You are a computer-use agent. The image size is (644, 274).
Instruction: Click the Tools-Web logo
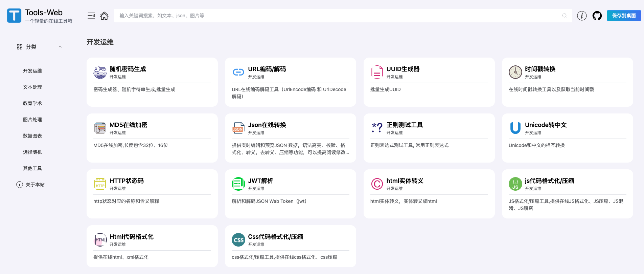tap(14, 16)
